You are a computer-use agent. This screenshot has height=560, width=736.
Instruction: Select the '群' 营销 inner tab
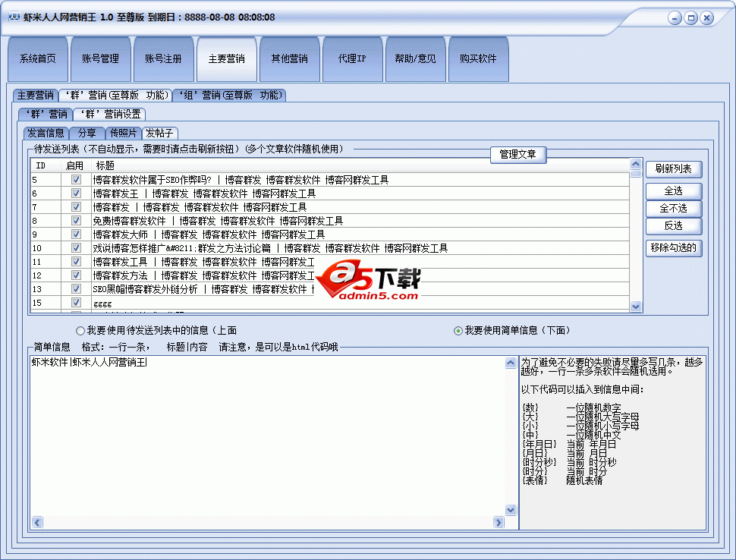46,114
